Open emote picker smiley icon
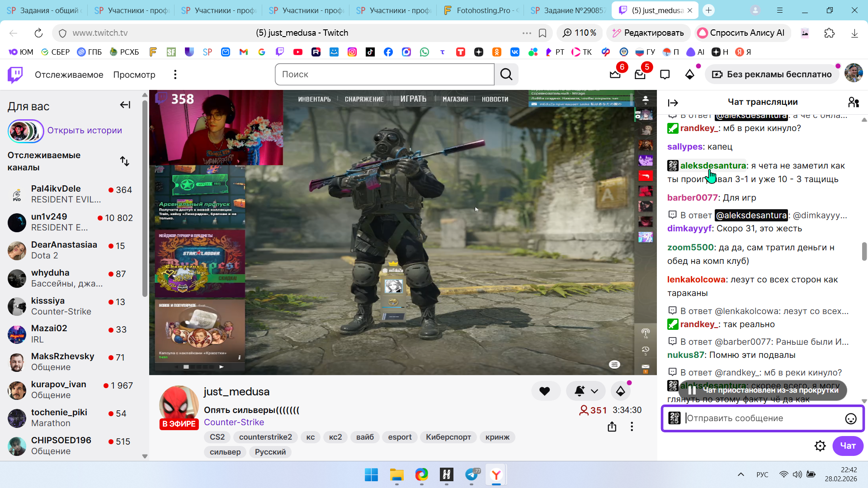The image size is (868, 488). point(850,418)
